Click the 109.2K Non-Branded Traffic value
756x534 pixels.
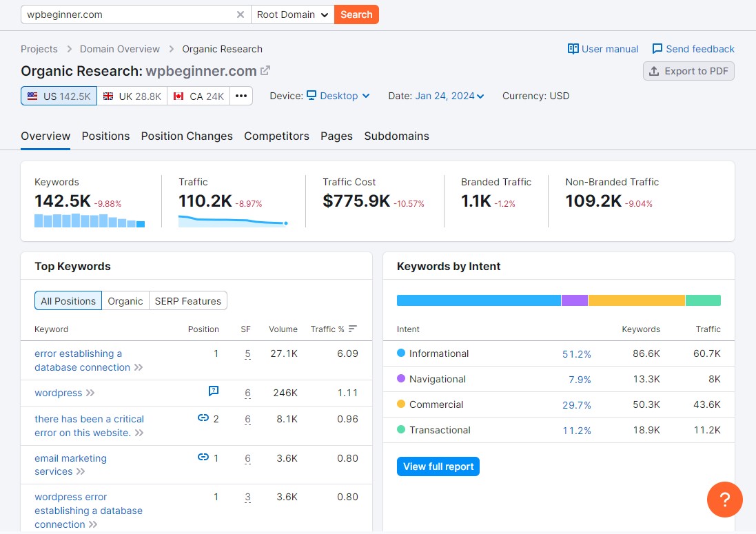tap(593, 201)
